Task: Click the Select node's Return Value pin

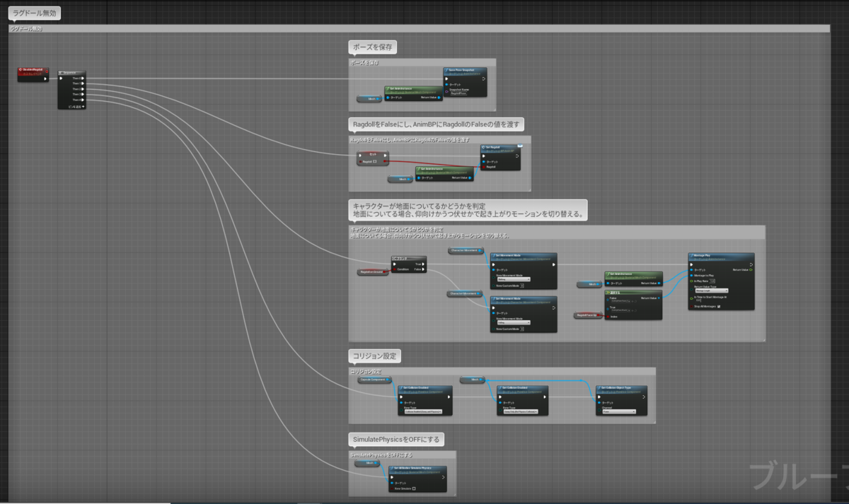Action: coord(659,298)
